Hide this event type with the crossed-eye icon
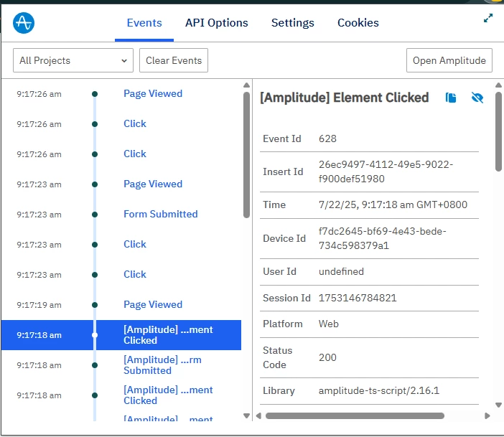This screenshot has height=437, width=504. point(477,98)
